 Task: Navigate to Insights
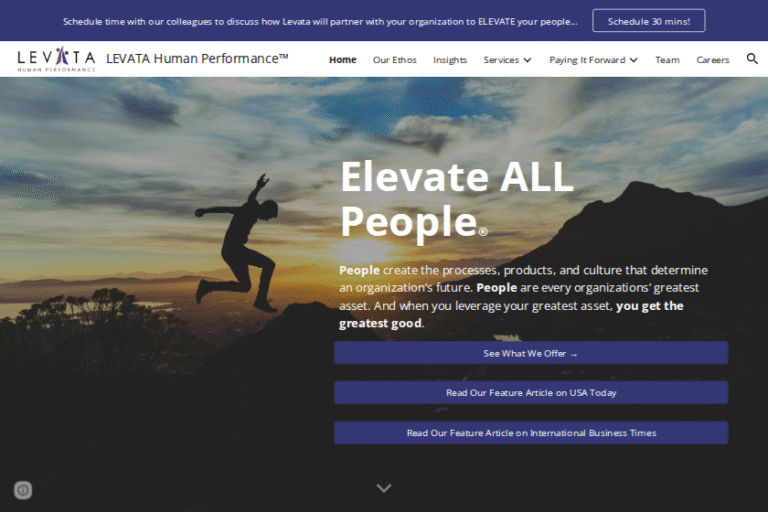(450, 60)
